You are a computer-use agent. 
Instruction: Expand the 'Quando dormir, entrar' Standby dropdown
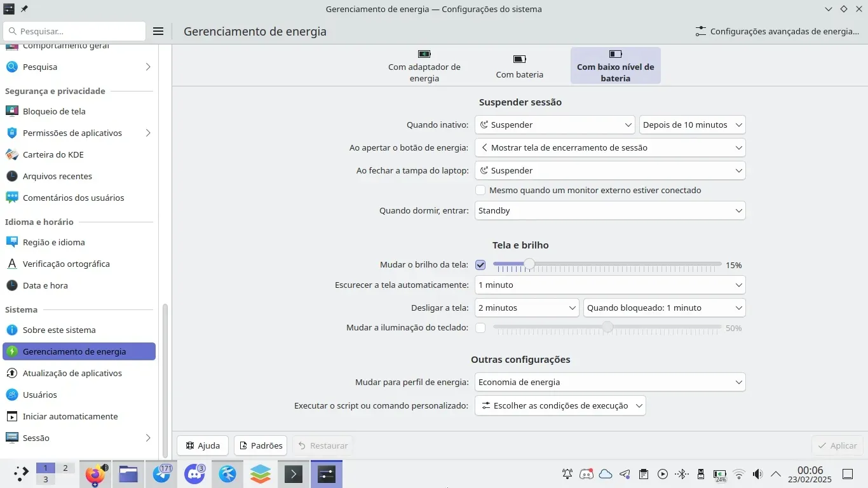point(609,211)
